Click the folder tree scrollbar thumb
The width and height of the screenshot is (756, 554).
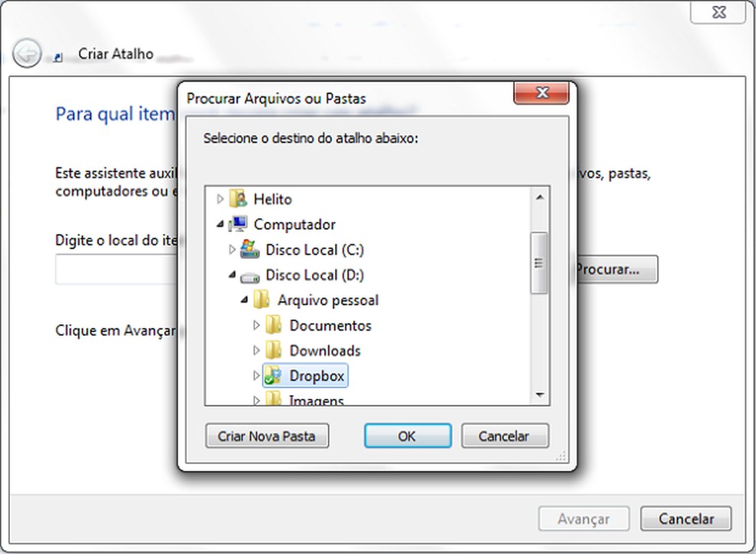coord(539,263)
